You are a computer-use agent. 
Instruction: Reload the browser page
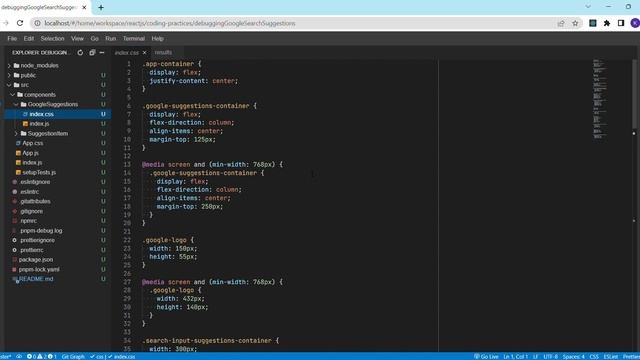point(20,23)
